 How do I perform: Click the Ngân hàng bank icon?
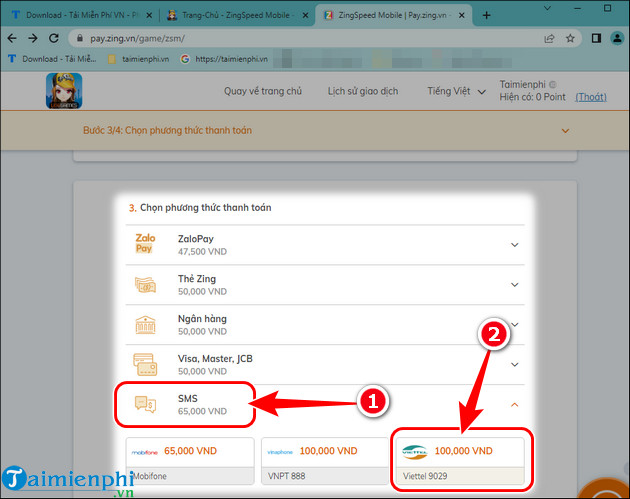coord(145,325)
